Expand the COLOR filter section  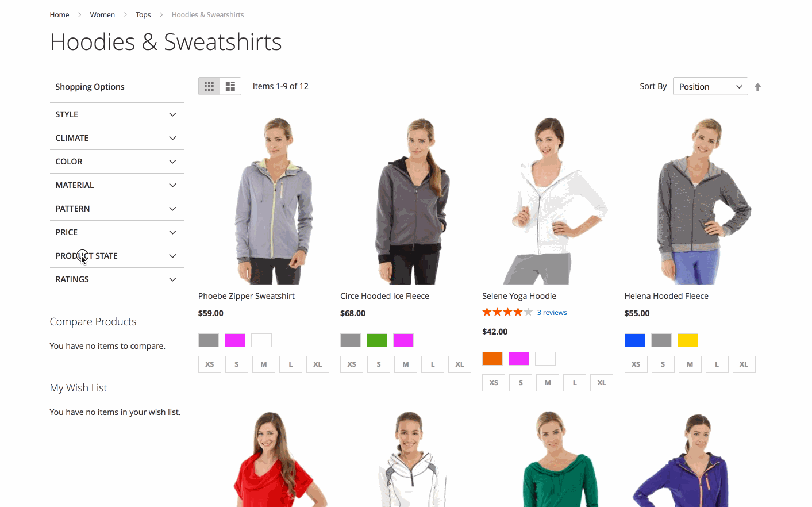click(x=117, y=162)
